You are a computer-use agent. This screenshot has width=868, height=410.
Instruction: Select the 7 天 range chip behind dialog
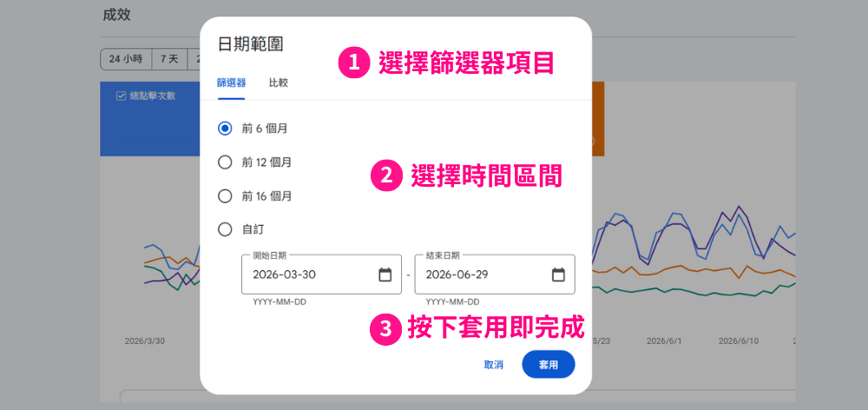tap(169, 59)
